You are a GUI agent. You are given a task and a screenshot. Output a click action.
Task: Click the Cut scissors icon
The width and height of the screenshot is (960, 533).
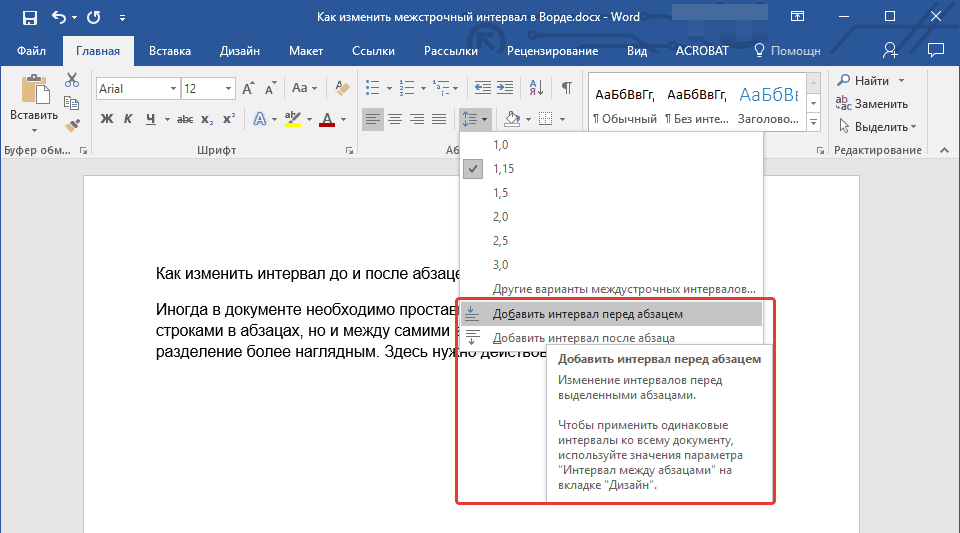pyautogui.click(x=72, y=80)
